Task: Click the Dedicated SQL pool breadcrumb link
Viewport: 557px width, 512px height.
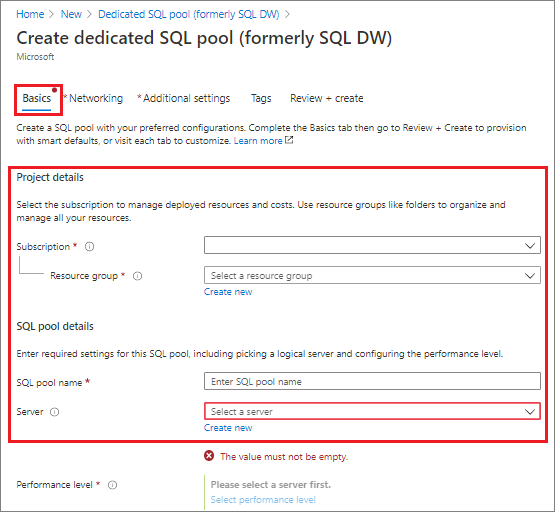Action: (189, 14)
